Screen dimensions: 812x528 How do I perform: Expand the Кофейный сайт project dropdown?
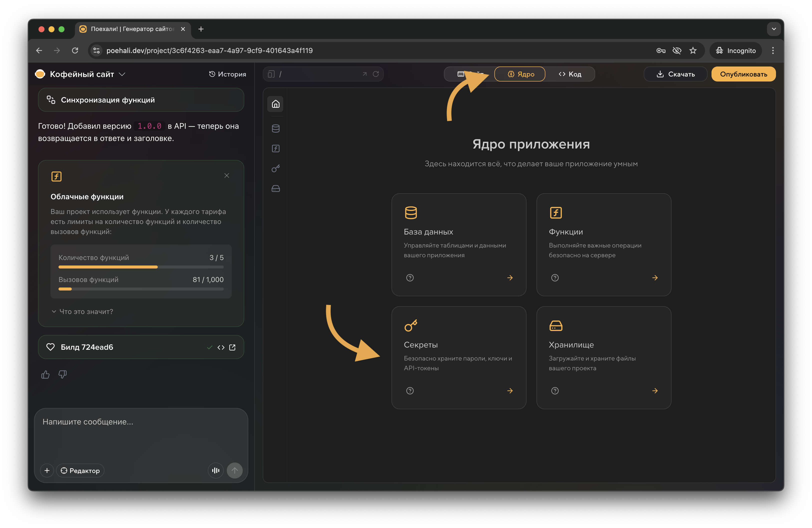[x=122, y=74]
